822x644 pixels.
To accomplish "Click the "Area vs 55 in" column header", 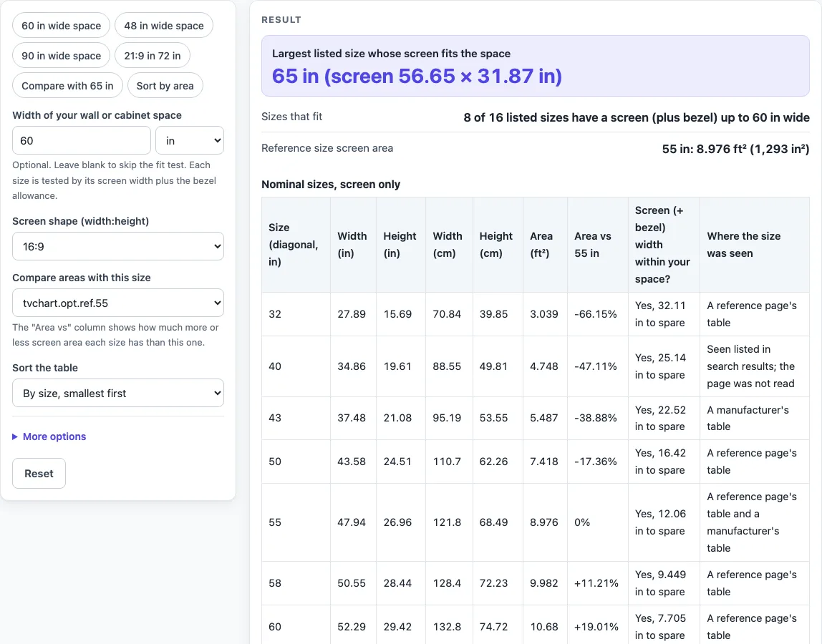I will pyautogui.click(x=598, y=245).
